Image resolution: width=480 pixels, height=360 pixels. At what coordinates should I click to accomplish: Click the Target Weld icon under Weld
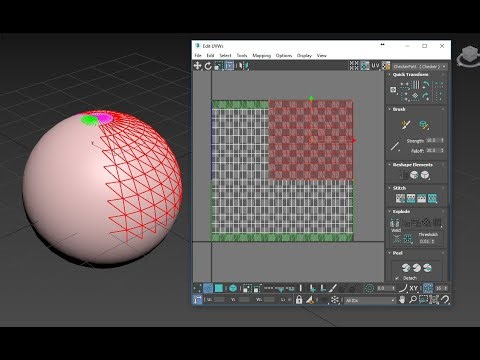397,239
